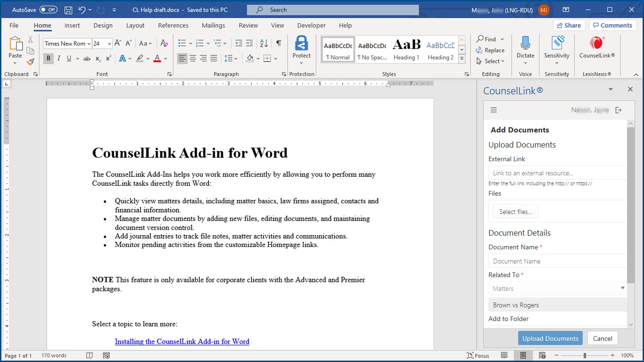644x362 pixels.
Task: Check spelling and proofing status icon
Action: [x=90, y=355]
